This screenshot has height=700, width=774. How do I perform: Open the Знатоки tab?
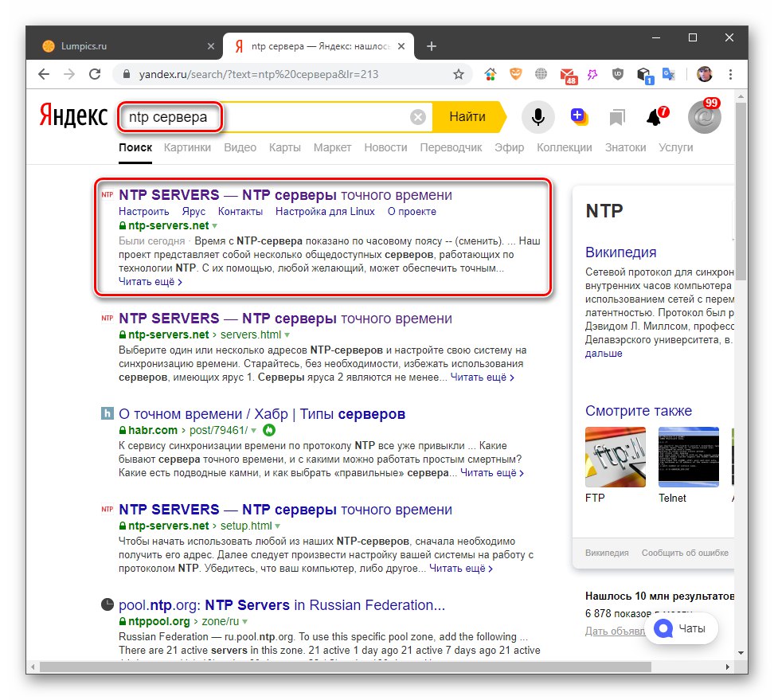coord(625,147)
